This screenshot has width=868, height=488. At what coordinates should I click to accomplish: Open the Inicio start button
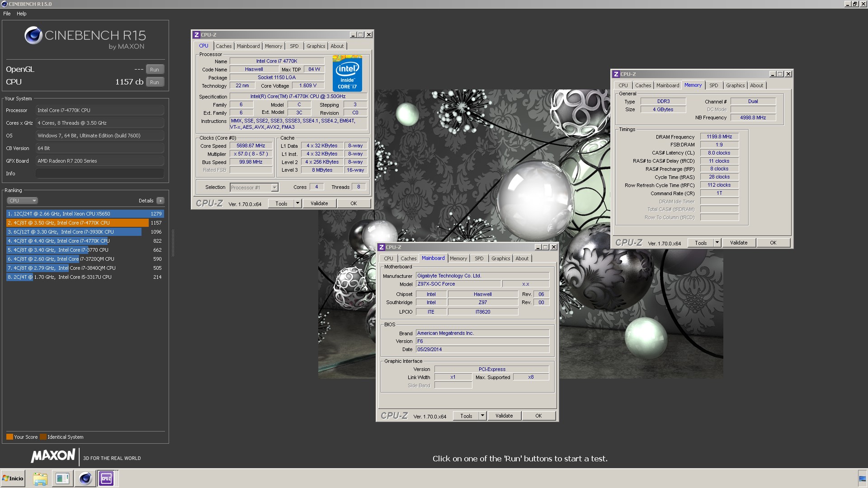[x=13, y=479]
